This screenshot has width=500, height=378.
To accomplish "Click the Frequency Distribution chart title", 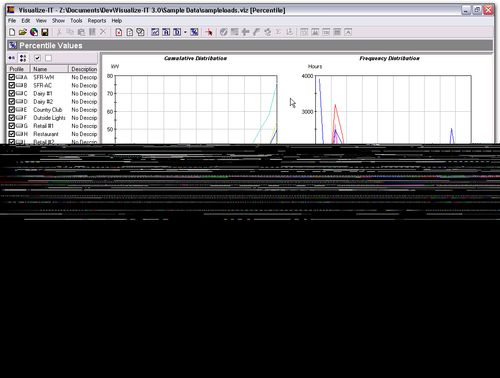I will [x=389, y=58].
